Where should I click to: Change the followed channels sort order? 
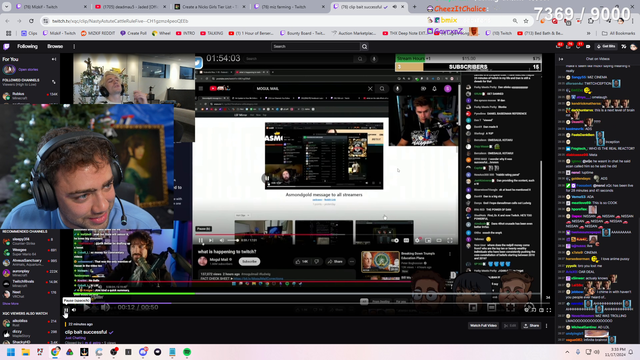(53, 82)
